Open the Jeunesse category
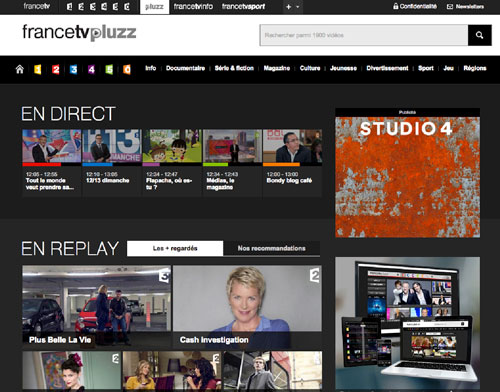Image resolution: width=500 pixels, height=392 pixels. (343, 68)
